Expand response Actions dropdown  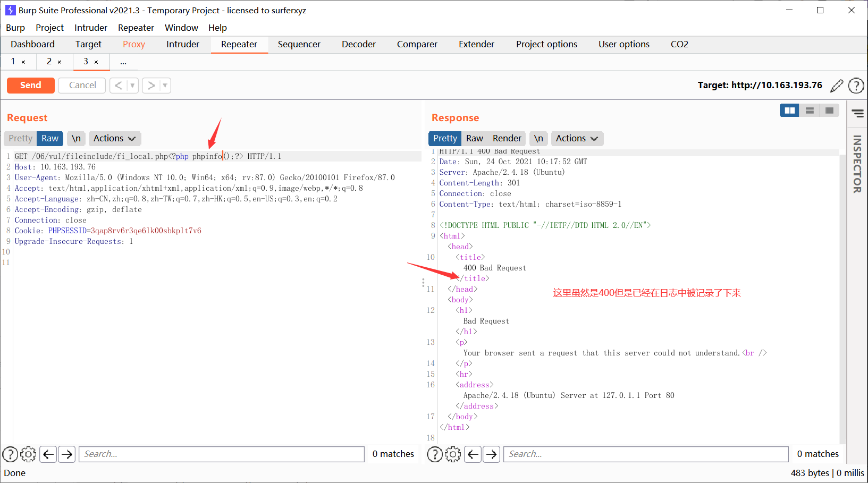[577, 139]
